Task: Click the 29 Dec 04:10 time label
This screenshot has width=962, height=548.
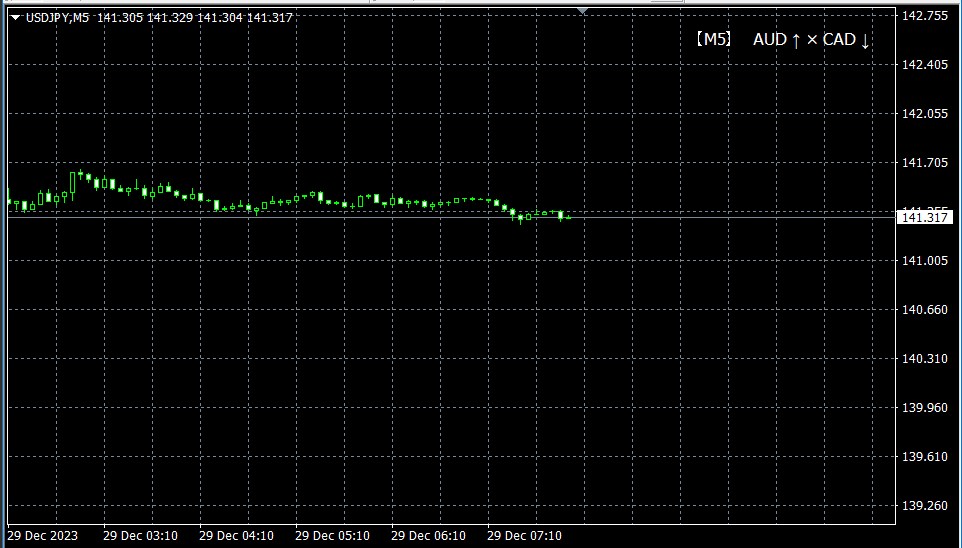Action: click(x=237, y=536)
